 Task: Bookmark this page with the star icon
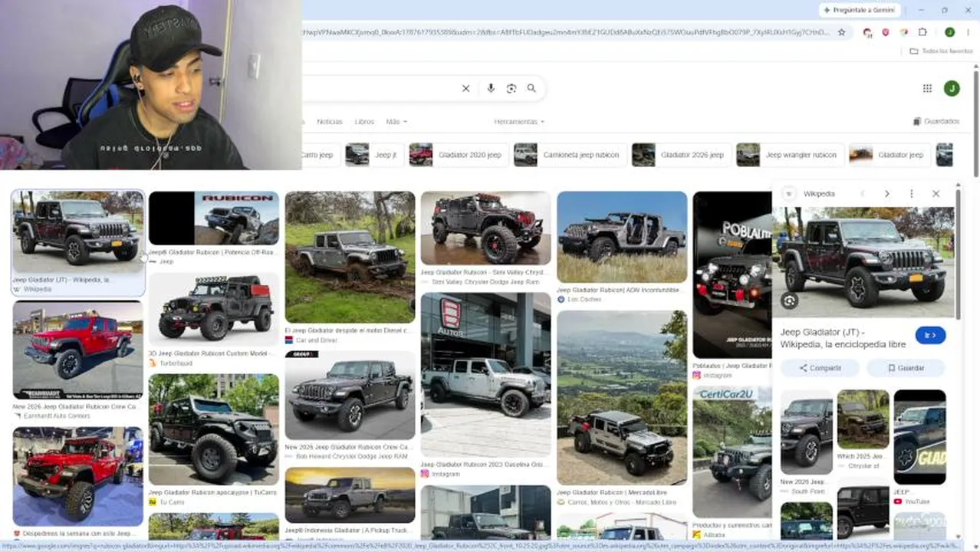(x=841, y=32)
